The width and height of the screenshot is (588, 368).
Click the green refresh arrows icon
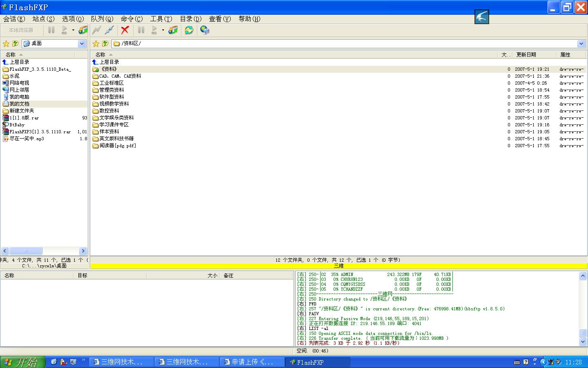click(x=189, y=30)
